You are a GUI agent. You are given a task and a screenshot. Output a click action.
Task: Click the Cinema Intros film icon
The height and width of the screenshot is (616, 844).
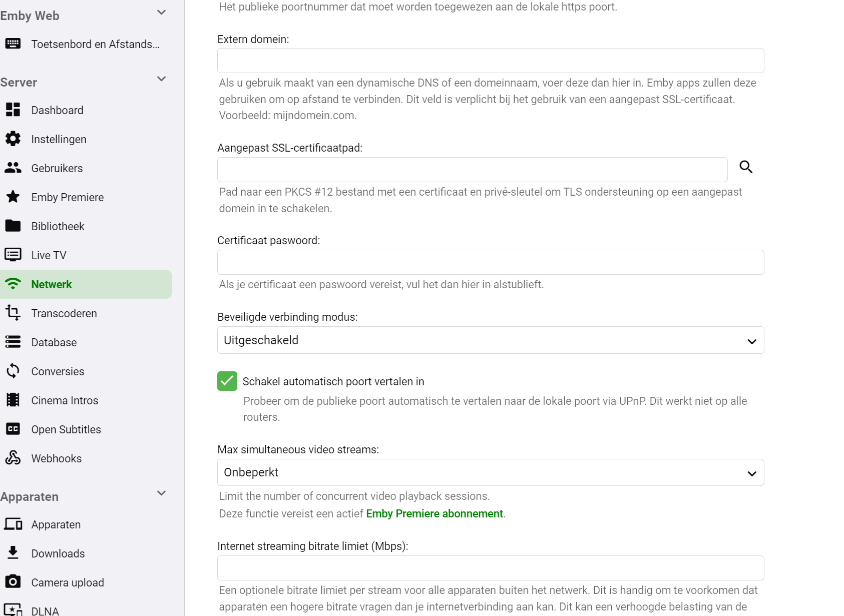point(13,400)
